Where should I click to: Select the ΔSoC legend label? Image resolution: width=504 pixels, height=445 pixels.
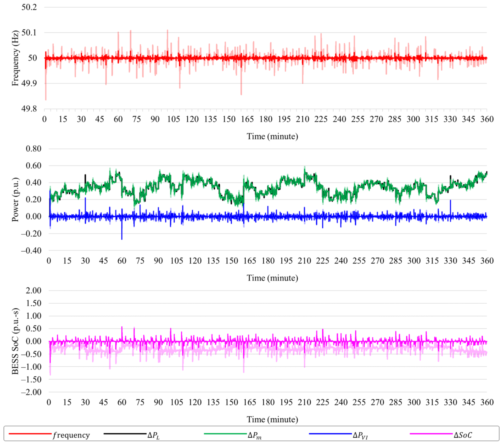tap(463, 435)
